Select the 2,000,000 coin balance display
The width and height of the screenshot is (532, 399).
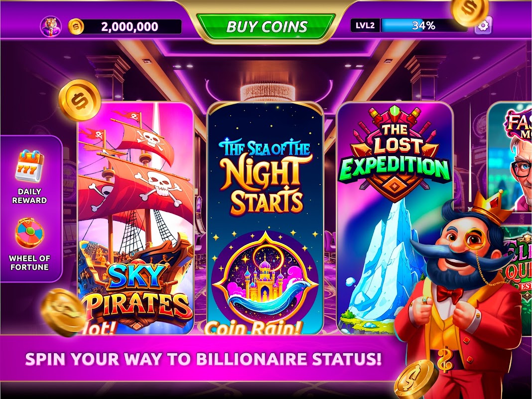tap(130, 26)
